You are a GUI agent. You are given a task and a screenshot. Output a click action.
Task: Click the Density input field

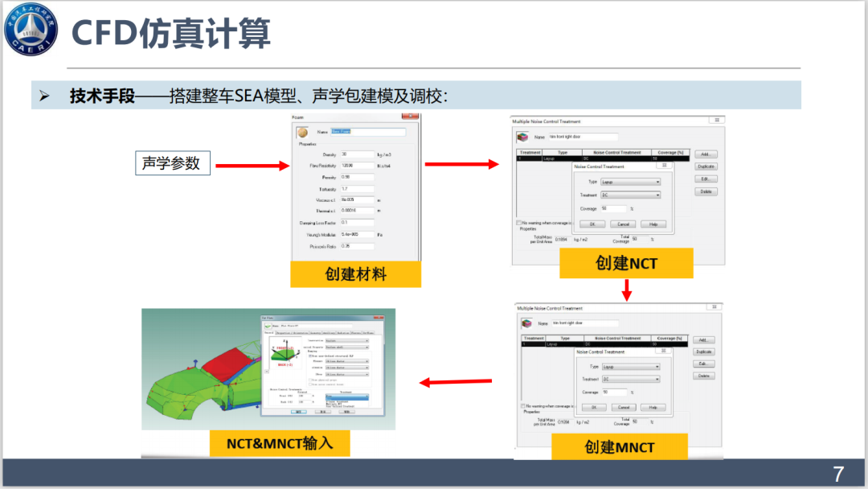pyautogui.click(x=357, y=154)
